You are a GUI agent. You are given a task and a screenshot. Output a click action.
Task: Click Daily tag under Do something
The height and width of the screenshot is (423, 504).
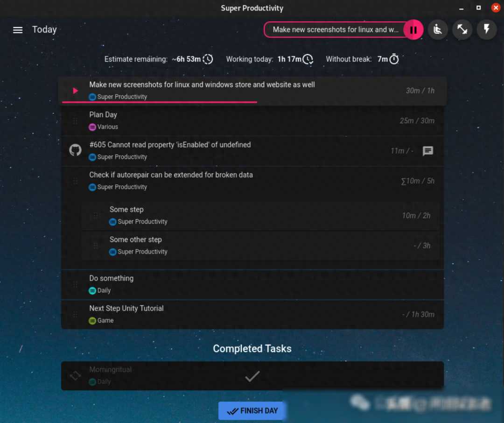(100, 290)
